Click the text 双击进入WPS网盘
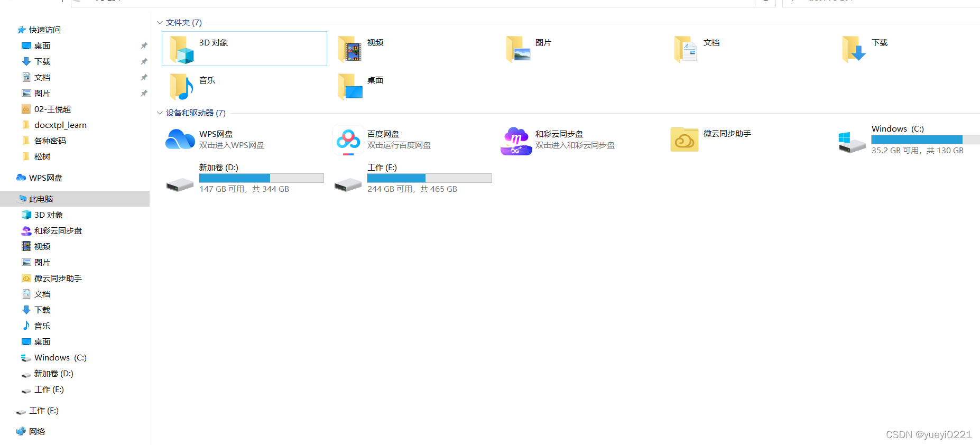This screenshot has width=980, height=445. 232,145
